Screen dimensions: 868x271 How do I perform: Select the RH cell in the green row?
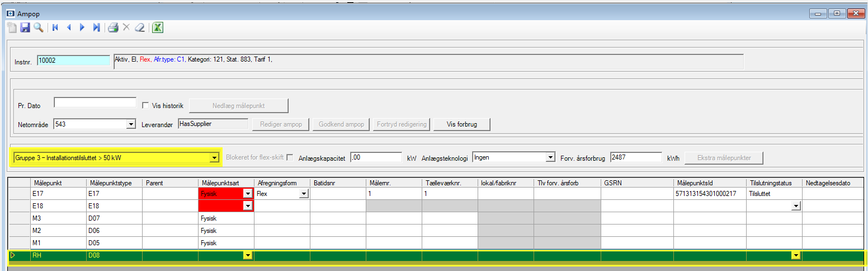(x=58, y=255)
